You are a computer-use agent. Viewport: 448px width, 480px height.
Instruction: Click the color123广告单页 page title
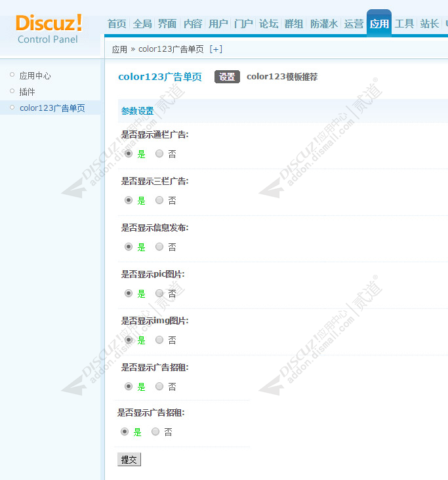pos(160,77)
